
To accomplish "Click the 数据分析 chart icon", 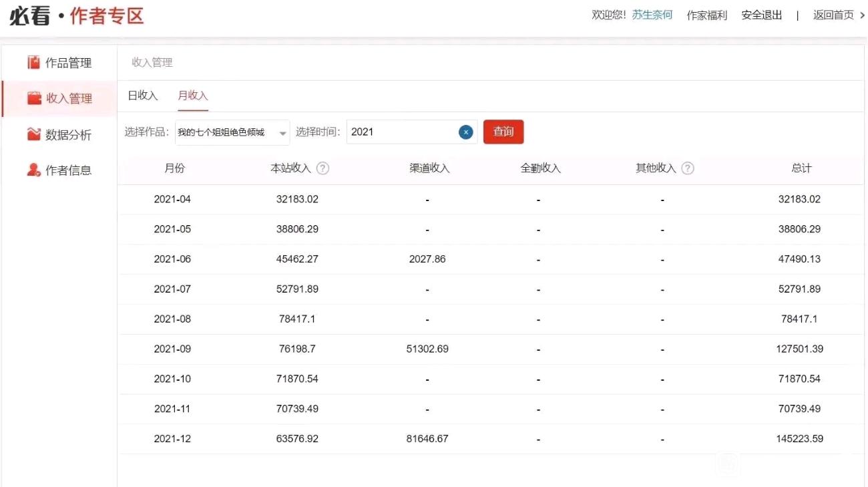I will pos(33,134).
